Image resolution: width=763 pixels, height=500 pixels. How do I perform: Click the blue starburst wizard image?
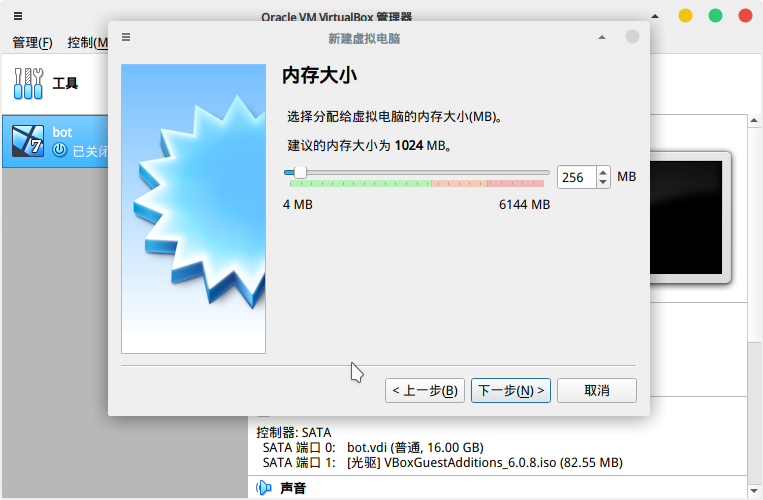pyautogui.click(x=193, y=207)
